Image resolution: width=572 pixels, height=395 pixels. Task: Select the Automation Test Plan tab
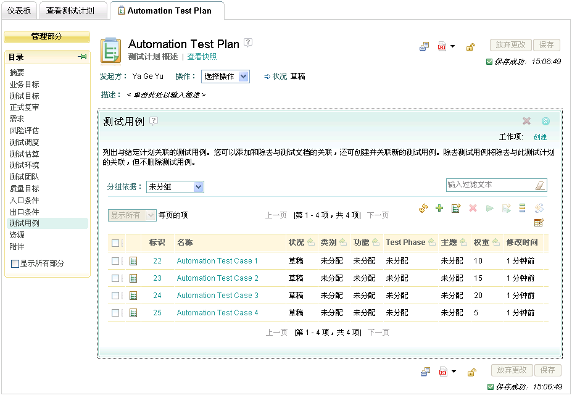tap(167, 11)
